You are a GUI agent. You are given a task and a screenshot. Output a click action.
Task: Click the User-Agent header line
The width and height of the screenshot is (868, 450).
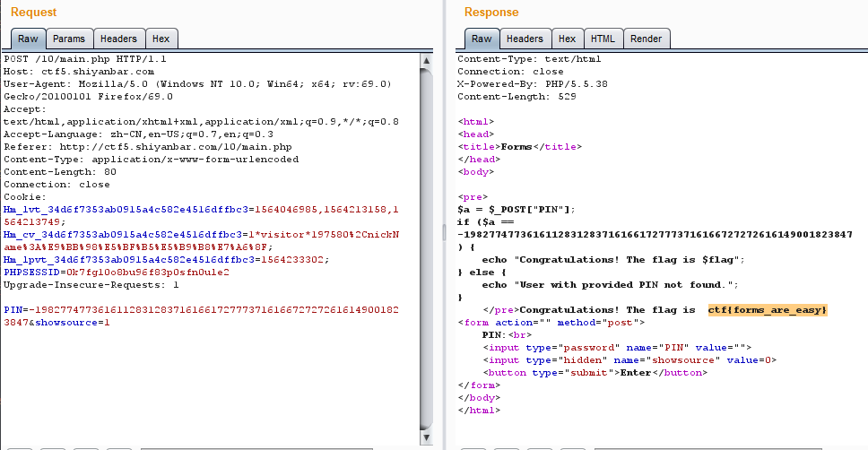coord(197,84)
